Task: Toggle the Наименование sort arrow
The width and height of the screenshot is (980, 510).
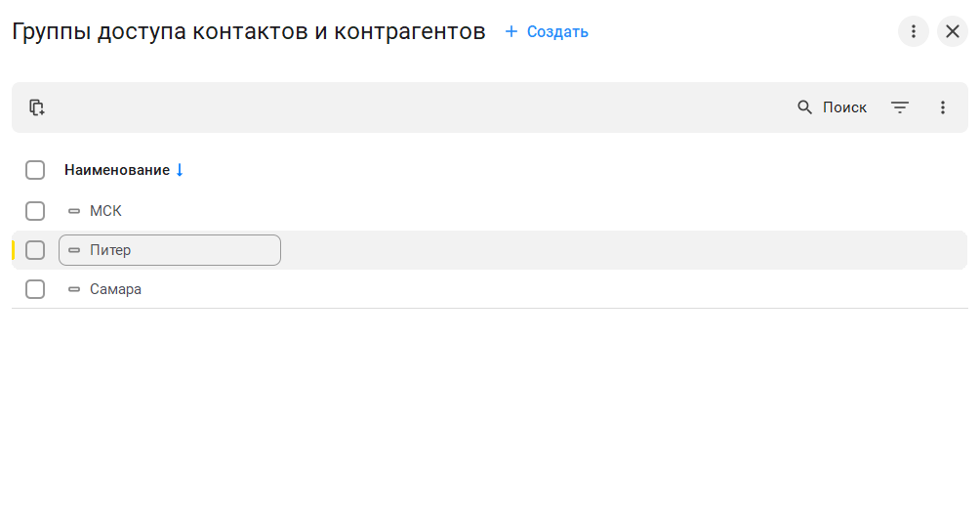Action: pyautogui.click(x=180, y=170)
